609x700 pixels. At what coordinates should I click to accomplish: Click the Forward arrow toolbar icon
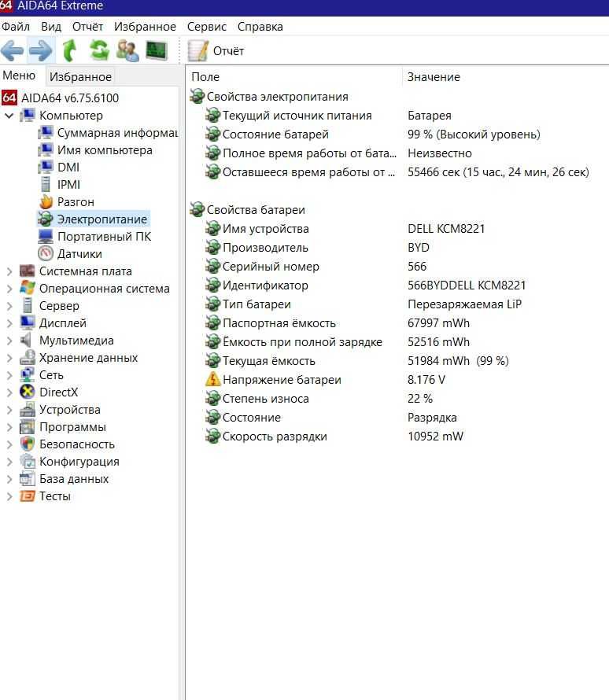pyautogui.click(x=41, y=50)
